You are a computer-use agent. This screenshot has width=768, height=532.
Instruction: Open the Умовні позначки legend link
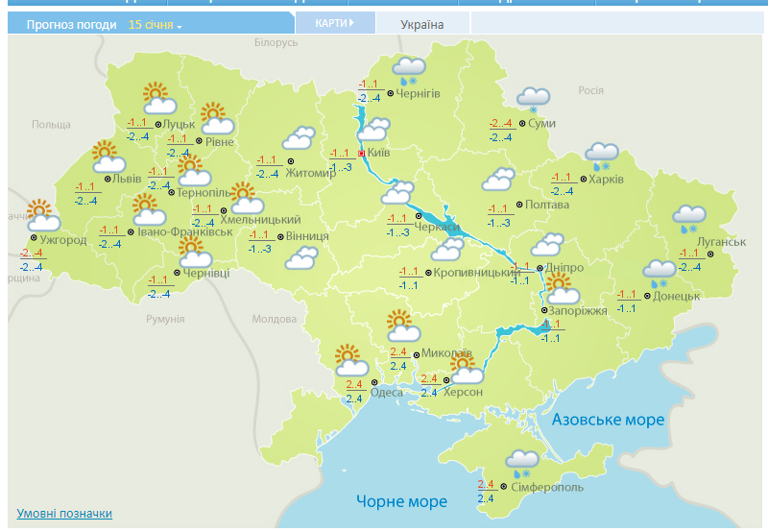coord(64,513)
